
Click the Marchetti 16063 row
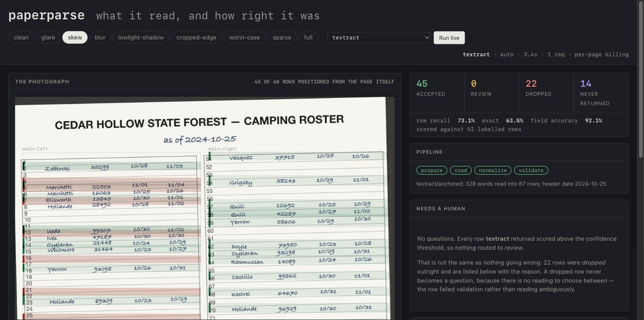111,193
